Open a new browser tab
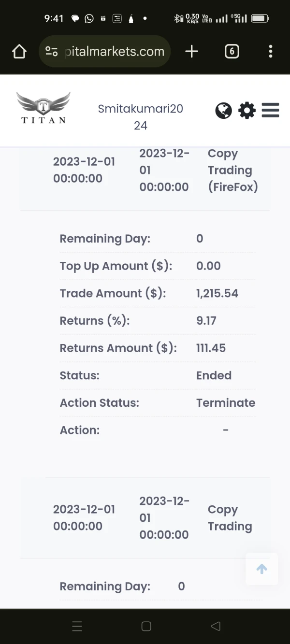This screenshot has width=290, height=644. pyautogui.click(x=192, y=51)
